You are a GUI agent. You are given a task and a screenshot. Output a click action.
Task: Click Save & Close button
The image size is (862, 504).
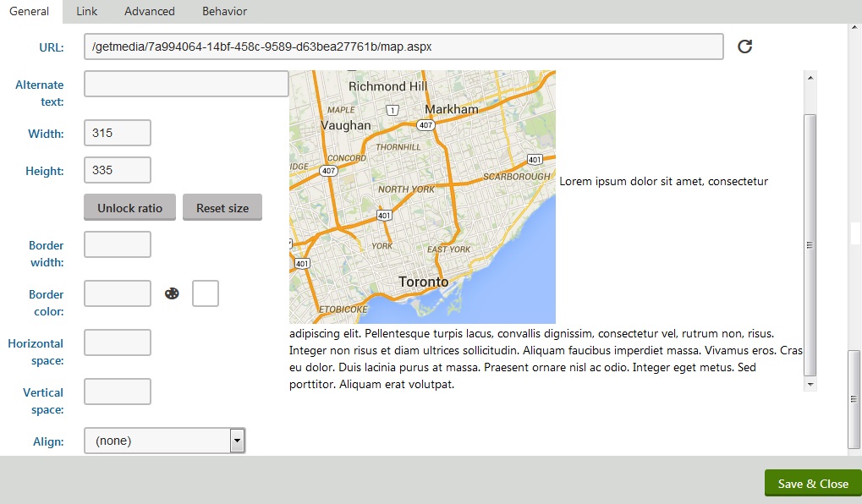812,484
